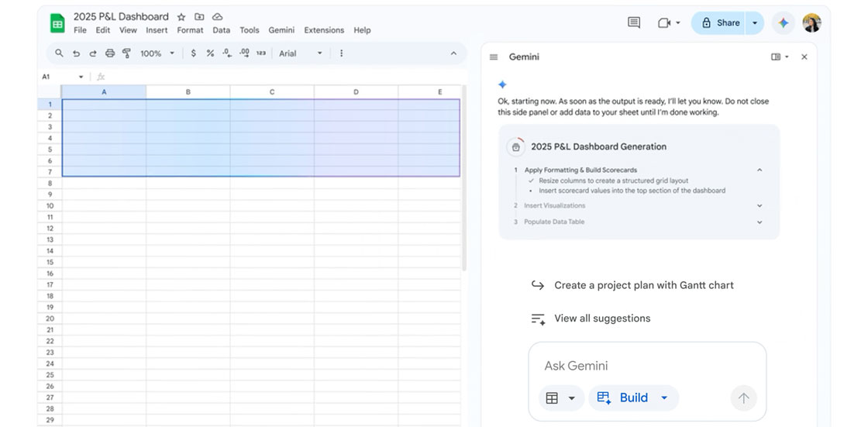Click the undo arrow

[x=77, y=53]
